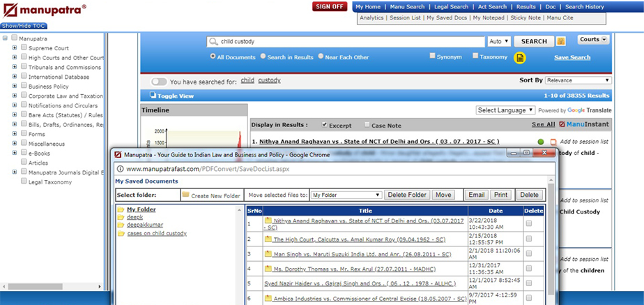Open Sticky Note submenu item
This screenshot has width=644, height=305.
(x=525, y=17)
